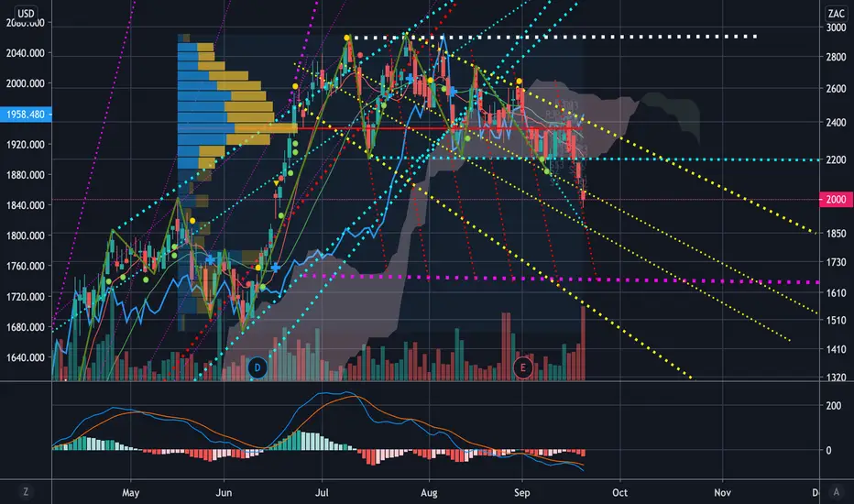Click the Jun date label
854x504 pixels.
tap(224, 493)
